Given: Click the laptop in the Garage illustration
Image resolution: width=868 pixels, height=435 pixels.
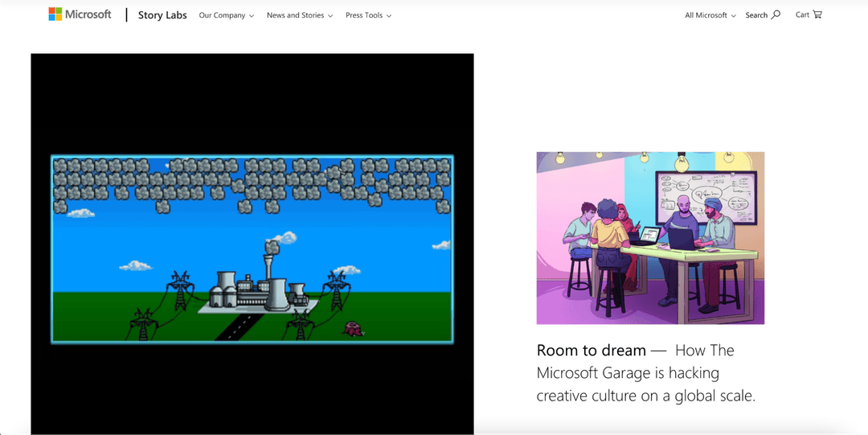Looking at the screenshot, I should click(680, 238).
